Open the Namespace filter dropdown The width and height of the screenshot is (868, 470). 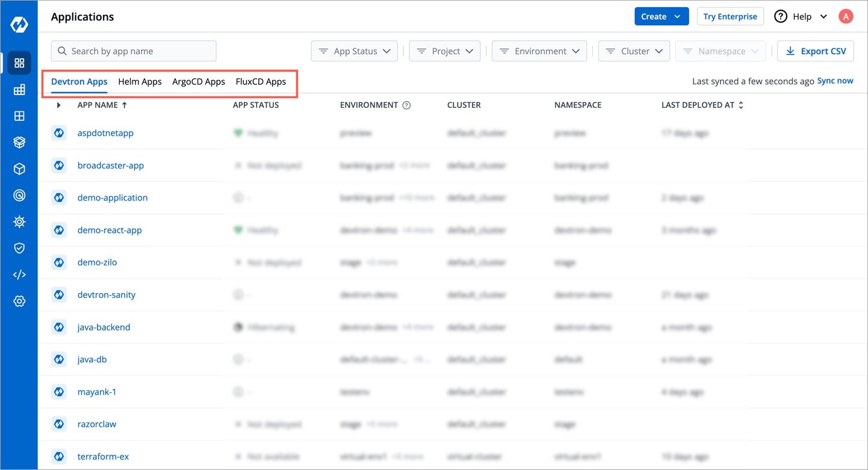[x=721, y=51]
